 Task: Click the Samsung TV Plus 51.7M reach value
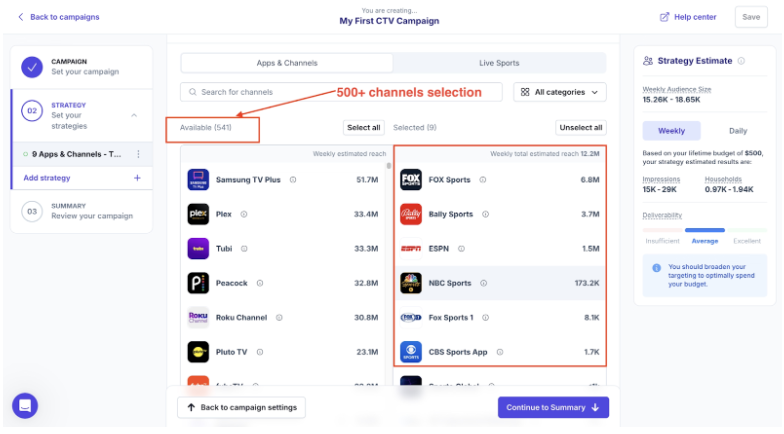click(x=367, y=180)
